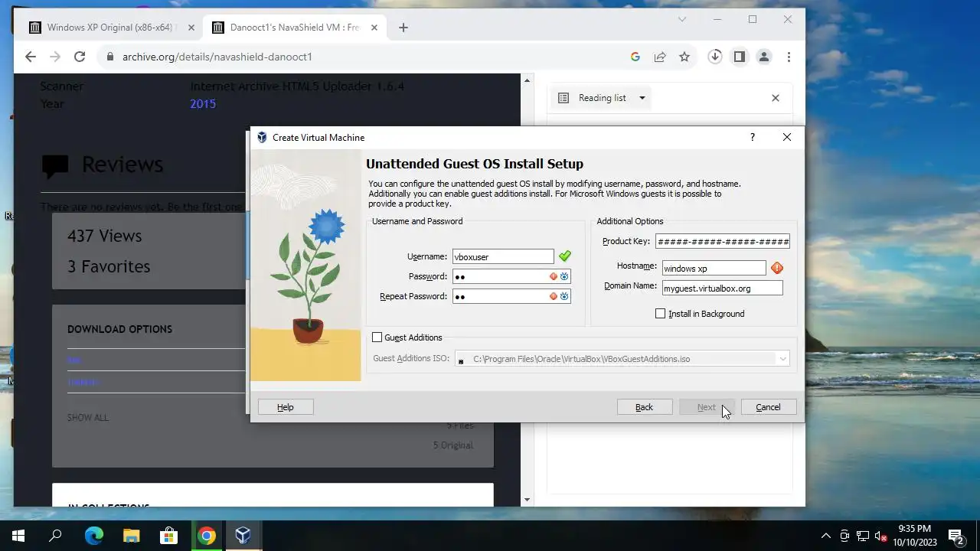The width and height of the screenshot is (980, 551).
Task: Show hidden system tray icons
Action: 826,536
